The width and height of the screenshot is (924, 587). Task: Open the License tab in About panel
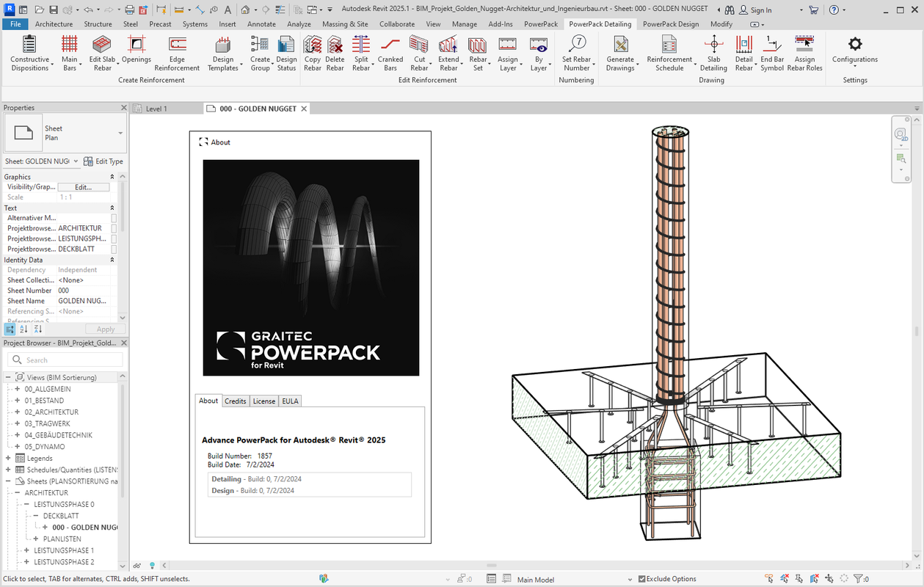coord(264,401)
